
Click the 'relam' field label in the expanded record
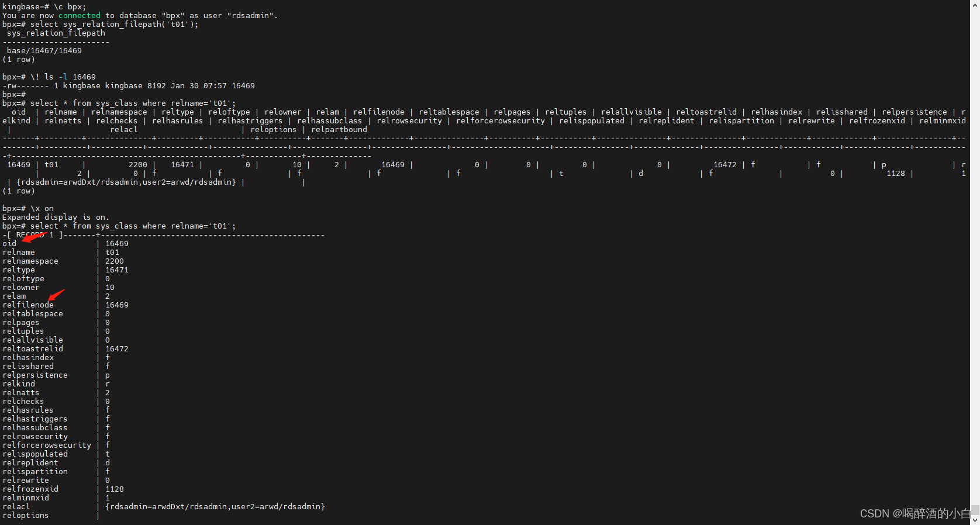[14, 296]
